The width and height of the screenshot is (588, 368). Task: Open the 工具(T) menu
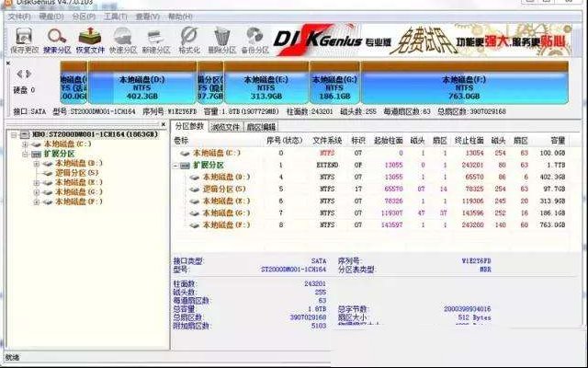116,17
